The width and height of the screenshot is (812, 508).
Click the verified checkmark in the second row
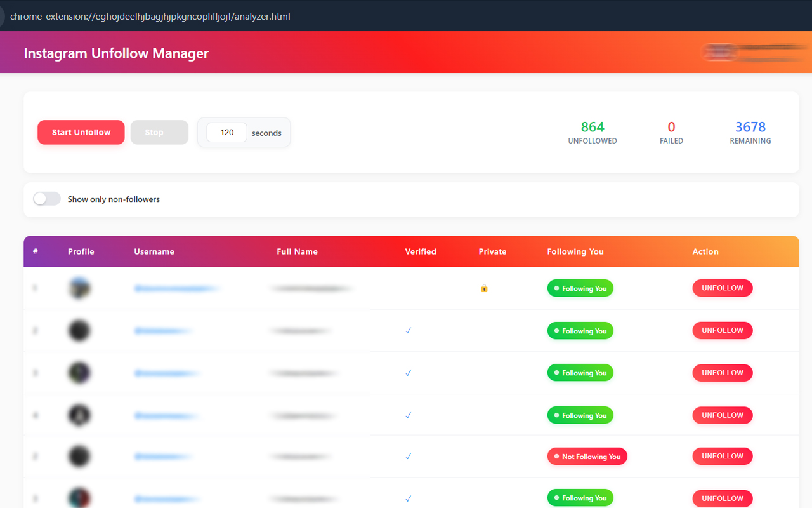point(409,331)
